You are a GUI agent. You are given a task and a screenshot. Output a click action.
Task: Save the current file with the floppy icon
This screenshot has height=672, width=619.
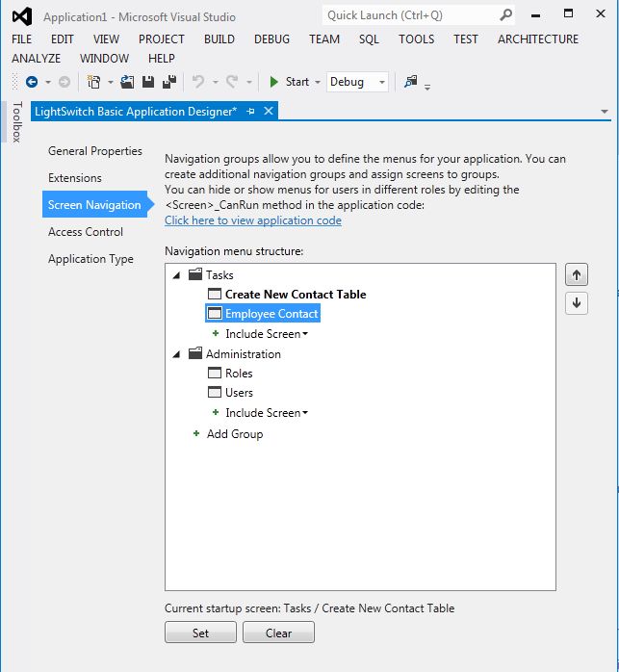point(148,82)
